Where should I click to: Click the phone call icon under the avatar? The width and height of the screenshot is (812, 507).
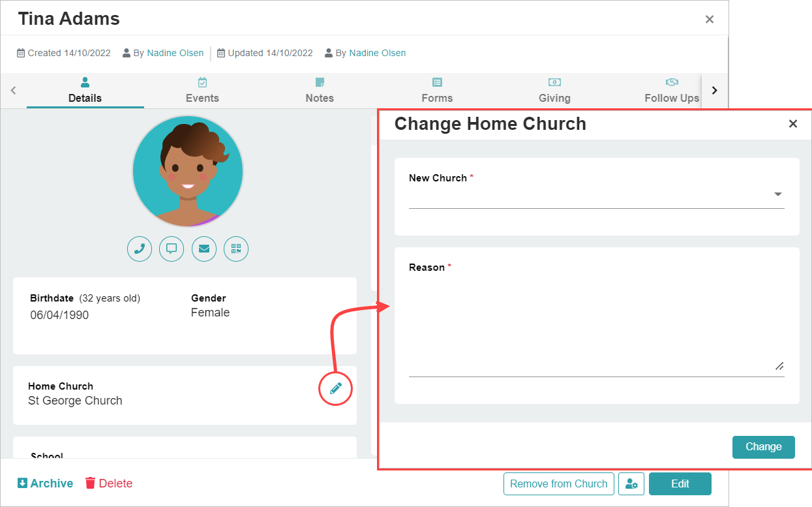point(140,249)
